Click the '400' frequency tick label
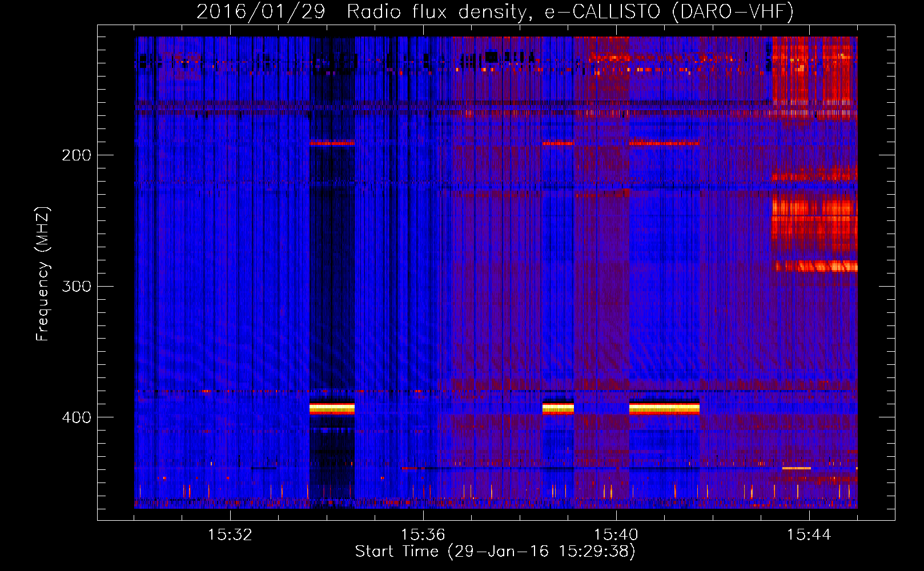This screenshot has height=571, width=924. pos(77,417)
